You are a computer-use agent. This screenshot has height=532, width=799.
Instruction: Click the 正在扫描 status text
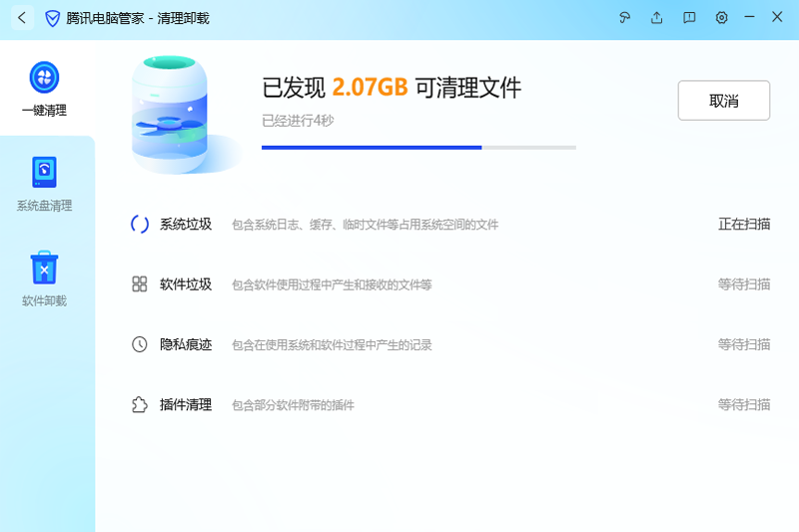point(744,225)
